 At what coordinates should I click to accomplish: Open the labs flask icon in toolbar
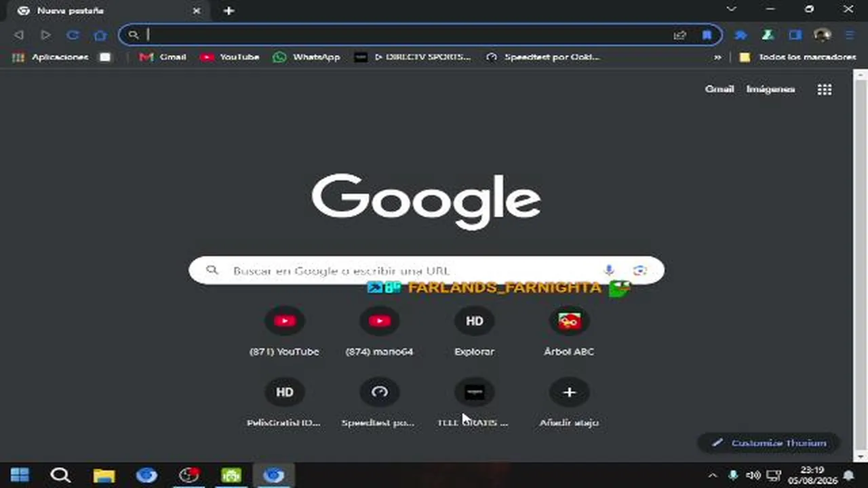point(768,35)
